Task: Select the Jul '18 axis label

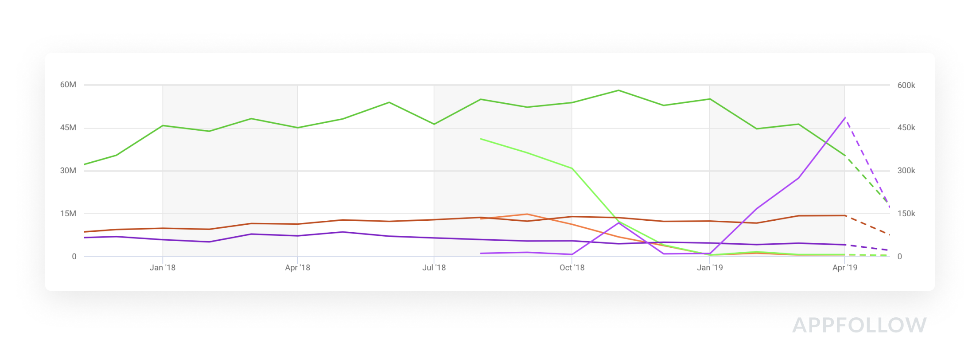Action: [434, 268]
